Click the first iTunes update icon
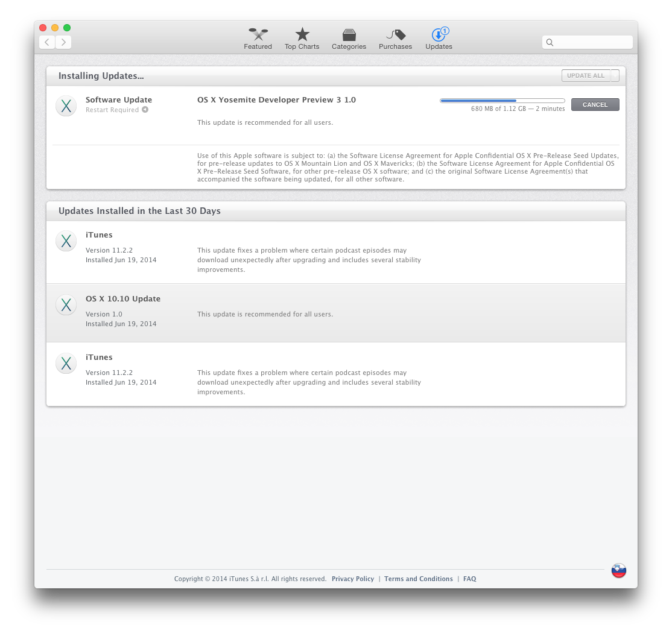 coord(66,241)
